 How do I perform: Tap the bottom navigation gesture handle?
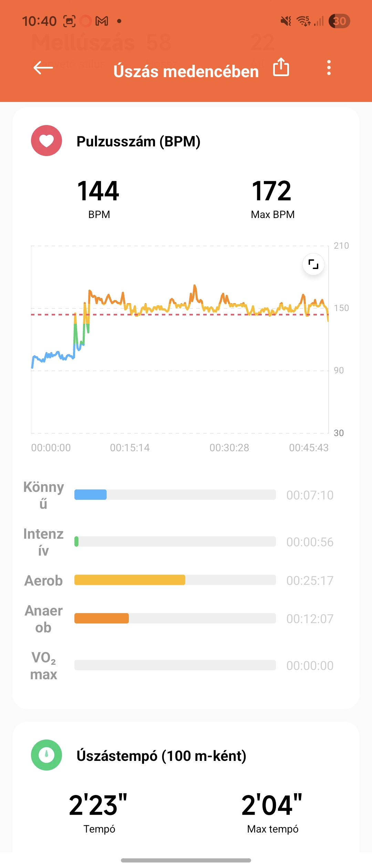186,860
